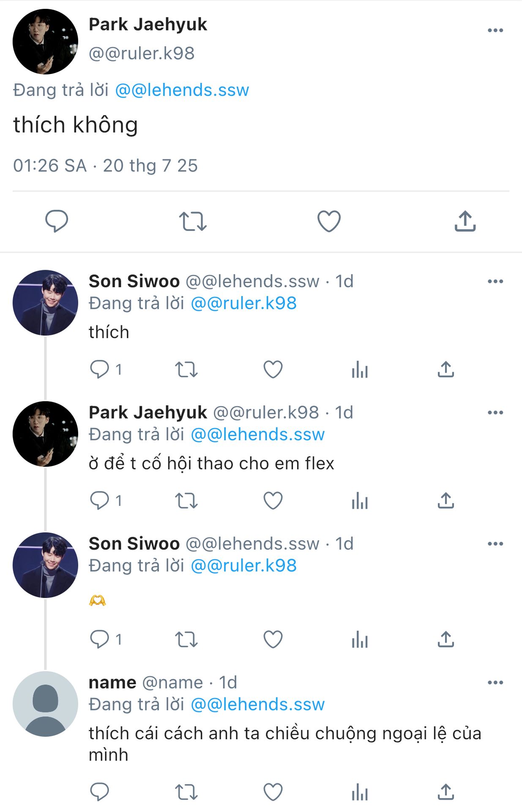Share the main "thích không" tweet
The height and width of the screenshot is (812, 522).
tap(465, 221)
